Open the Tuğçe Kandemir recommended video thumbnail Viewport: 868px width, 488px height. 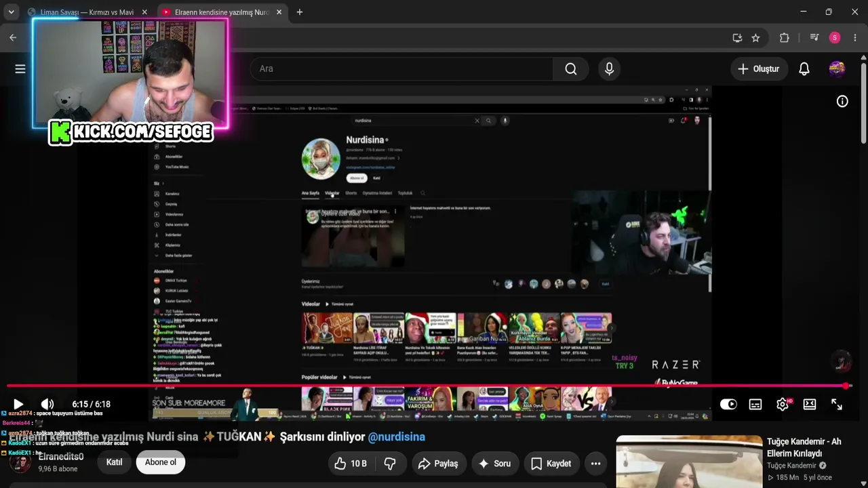[689, 462]
